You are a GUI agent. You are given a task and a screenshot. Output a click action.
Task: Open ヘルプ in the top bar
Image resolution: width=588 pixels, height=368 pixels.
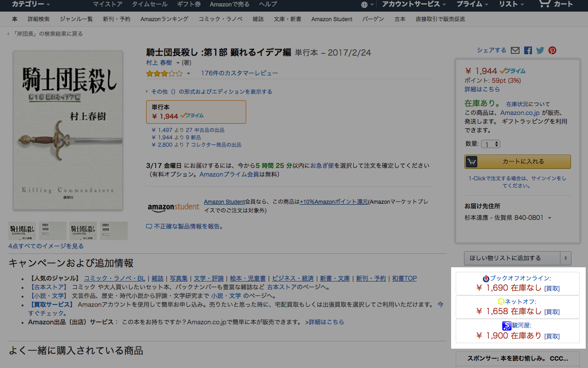click(x=268, y=4)
